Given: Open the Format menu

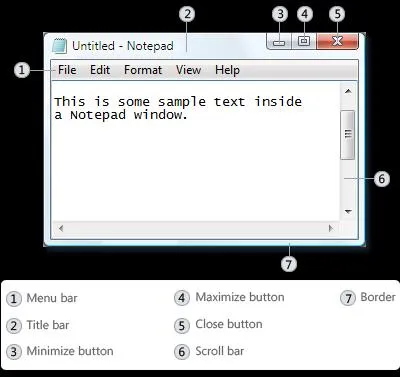Looking at the screenshot, I should pos(143,70).
